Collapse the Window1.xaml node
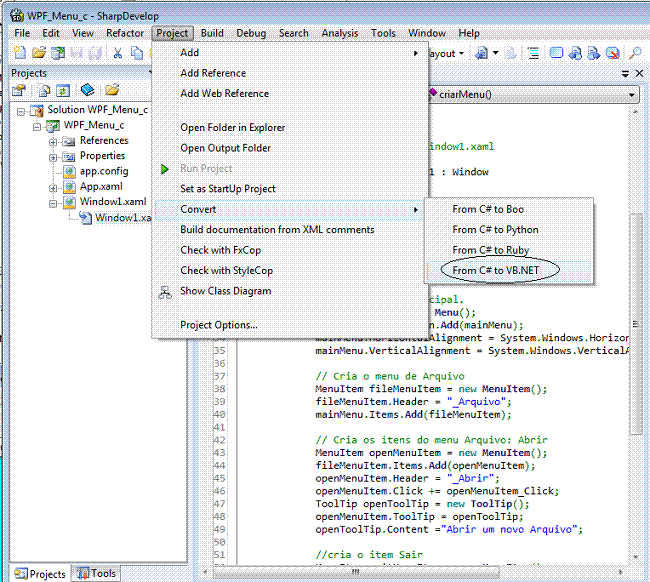Image resolution: width=650 pixels, height=582 pixels. (53, 204)
